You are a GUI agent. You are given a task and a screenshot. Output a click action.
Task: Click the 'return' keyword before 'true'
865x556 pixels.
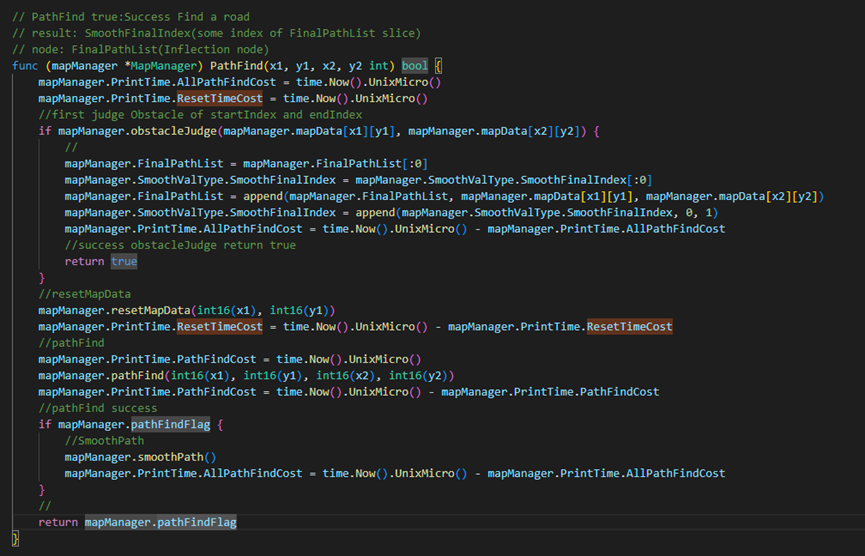point(84,261)
